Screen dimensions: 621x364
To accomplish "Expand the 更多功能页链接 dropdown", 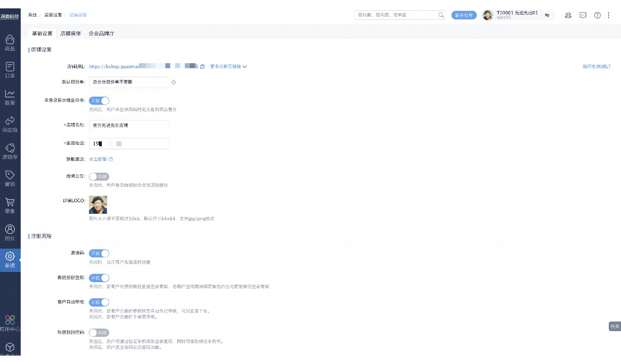I will coord(229,66).
